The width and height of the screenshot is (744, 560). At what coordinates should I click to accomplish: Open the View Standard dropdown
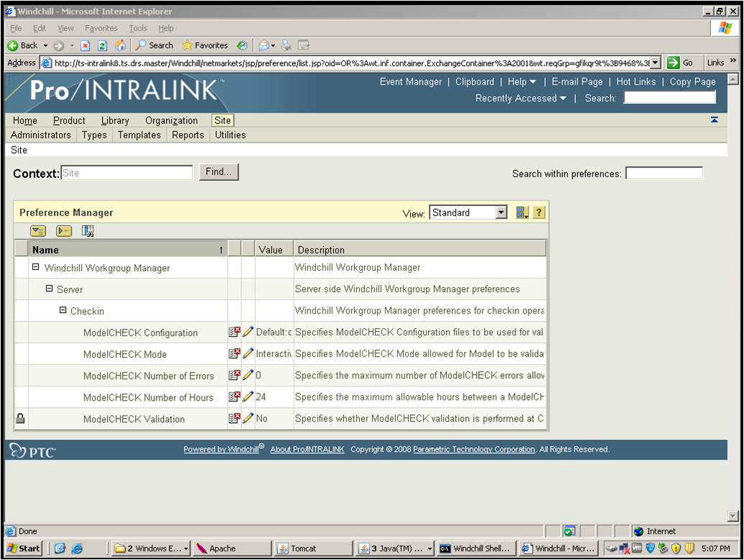[501, 213]
